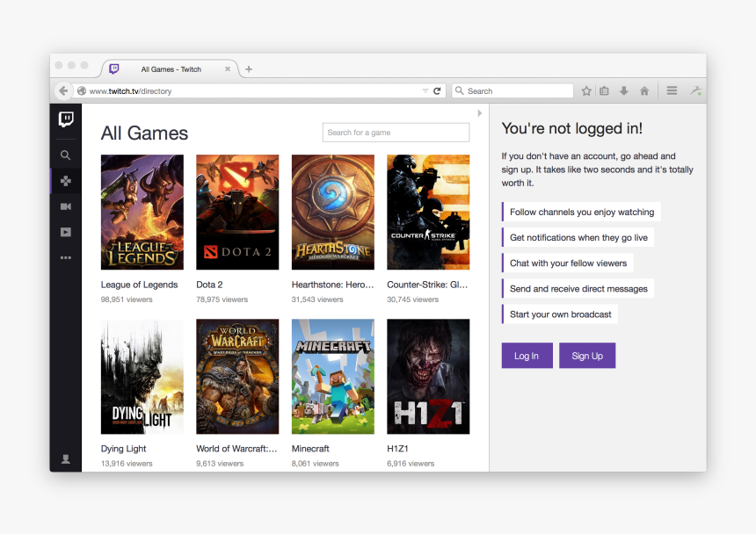
Task: Select the games controller sidebar icon
Action: pyautogui.click(x=66, y=181)
